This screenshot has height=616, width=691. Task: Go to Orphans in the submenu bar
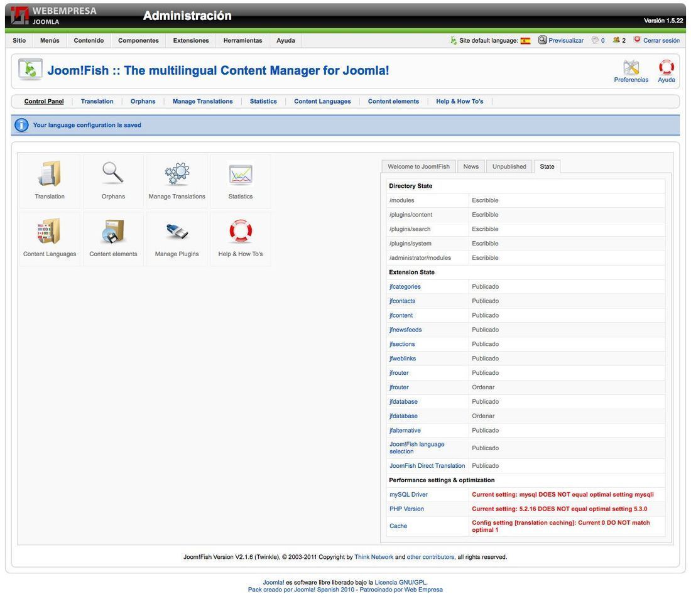143,101
